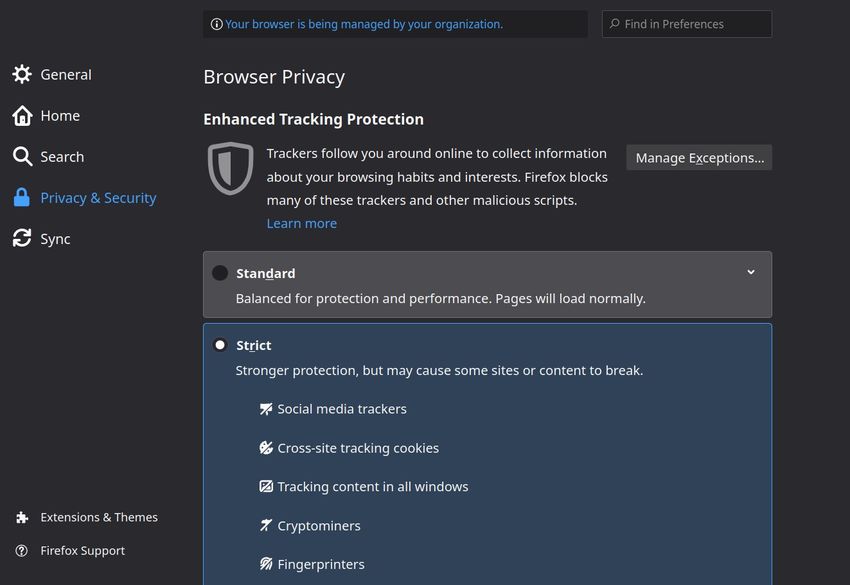Screen dimensions: 850x585
Task: Select the Strict protection radio button
Action: 220,345
